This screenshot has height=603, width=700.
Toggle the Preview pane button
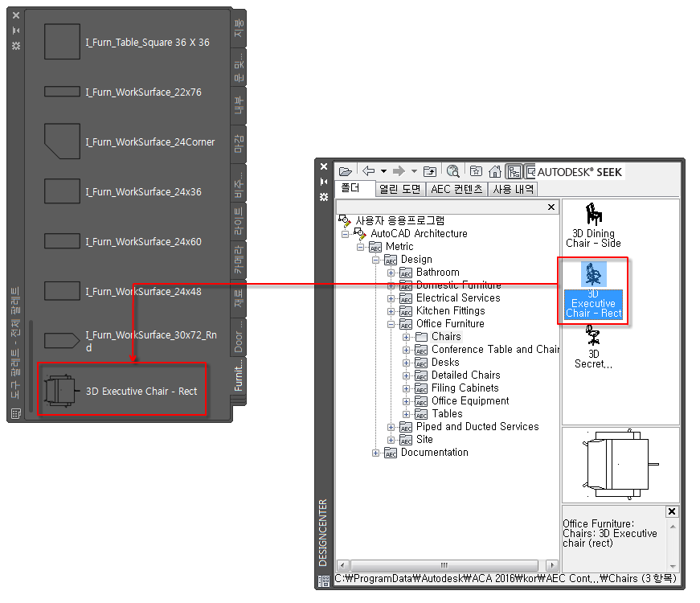530,171
